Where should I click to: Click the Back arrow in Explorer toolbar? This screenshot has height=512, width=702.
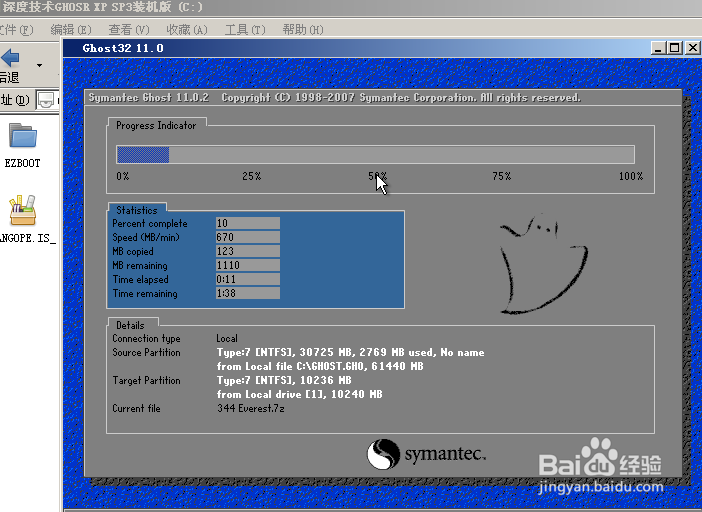coord(10,58)
